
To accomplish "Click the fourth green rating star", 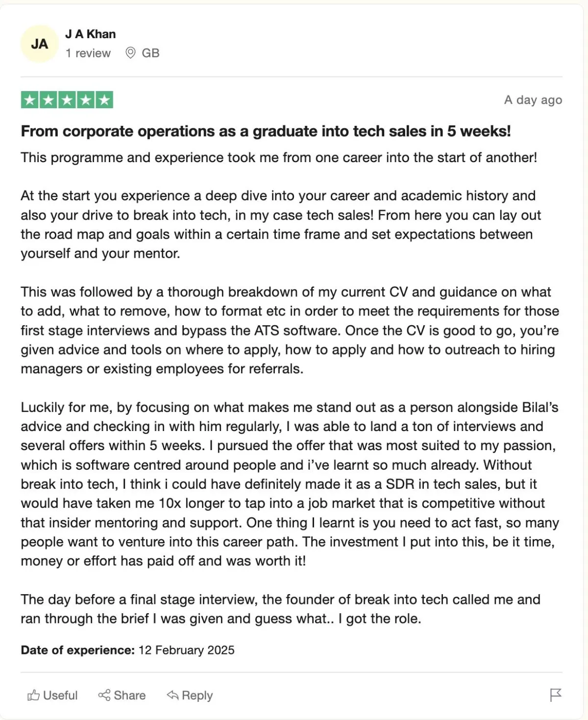I will point(86,100).
